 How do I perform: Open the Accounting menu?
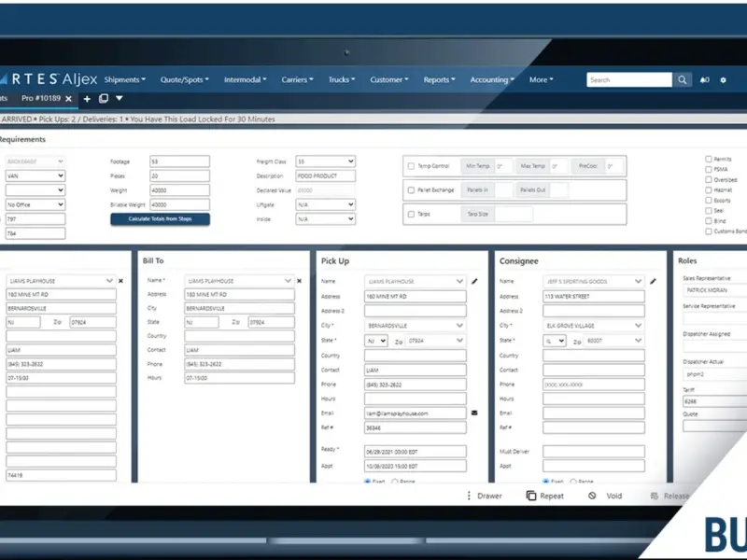point(492,79)
